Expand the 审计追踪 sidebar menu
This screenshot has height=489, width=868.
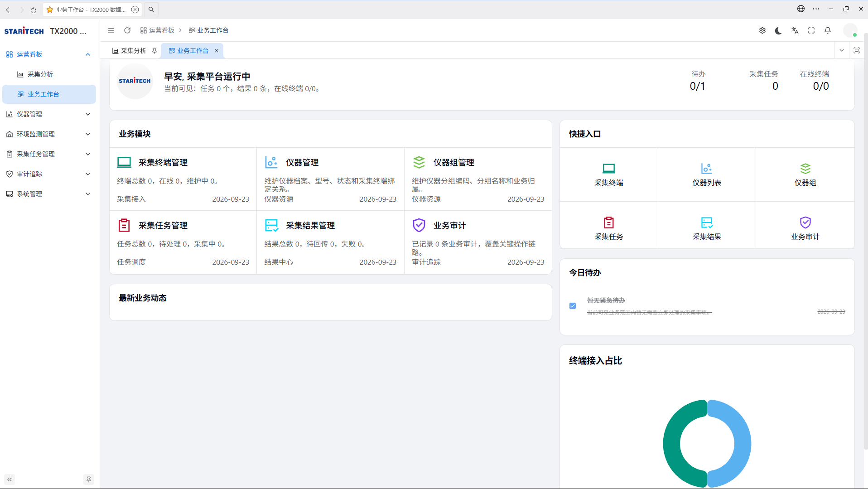coord(49,174)
